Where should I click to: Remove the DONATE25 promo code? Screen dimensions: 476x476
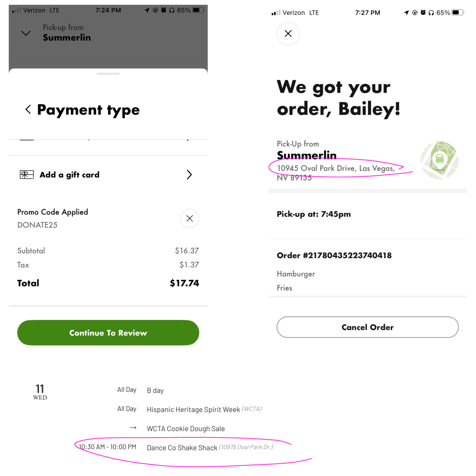(x=190, y=218)
